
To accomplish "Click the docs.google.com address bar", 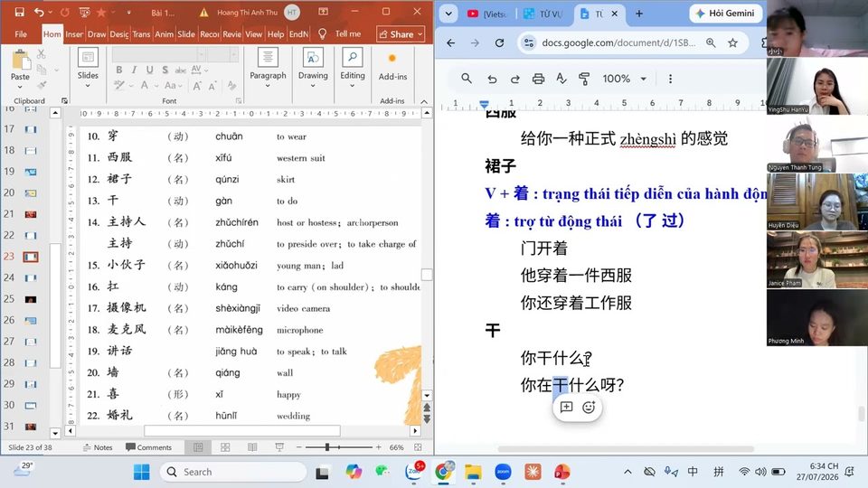I will tap(618, 42).
